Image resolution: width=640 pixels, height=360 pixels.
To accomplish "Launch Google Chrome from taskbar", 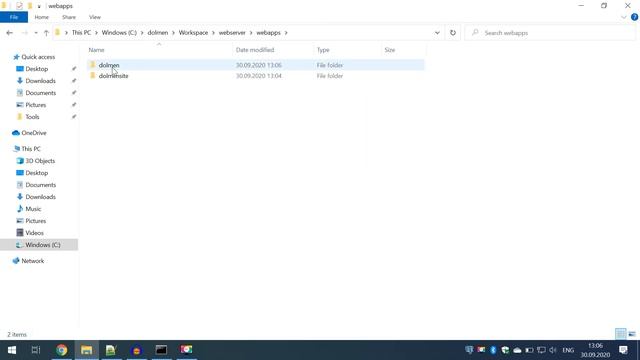I will (x=62, y=350).
